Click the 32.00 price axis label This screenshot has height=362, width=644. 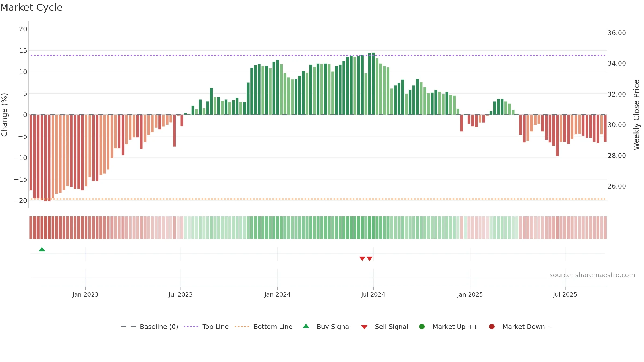617,94
